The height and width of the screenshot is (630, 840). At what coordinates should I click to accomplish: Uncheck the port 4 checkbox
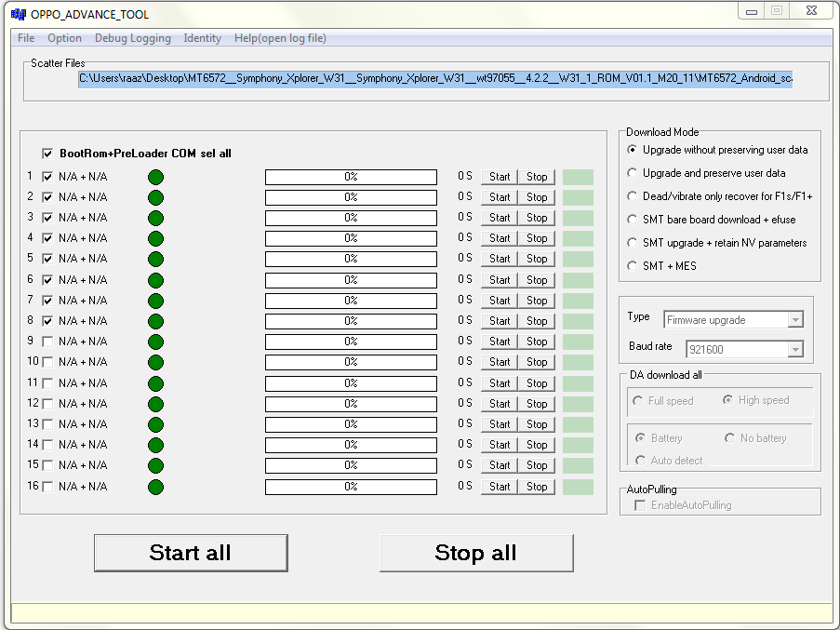point(47,238)
